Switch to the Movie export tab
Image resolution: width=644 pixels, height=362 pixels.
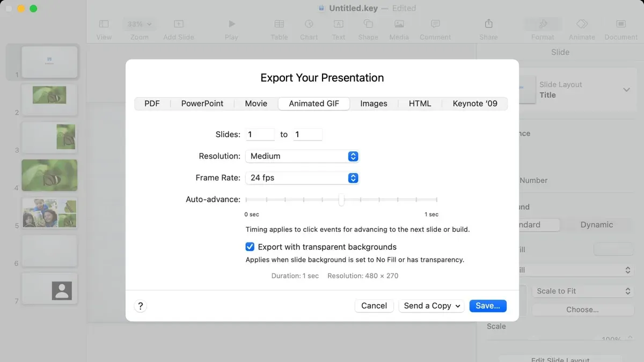click(256, 104)
